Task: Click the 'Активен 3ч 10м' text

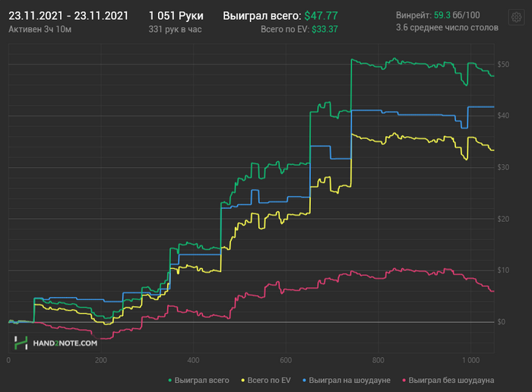Action: [x=40, y=30]
